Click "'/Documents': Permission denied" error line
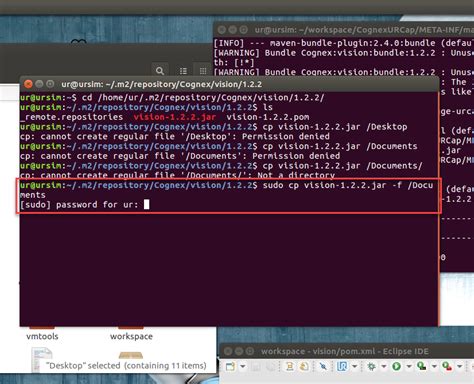The width and height of the screenshot is (474, 384). 180,156
